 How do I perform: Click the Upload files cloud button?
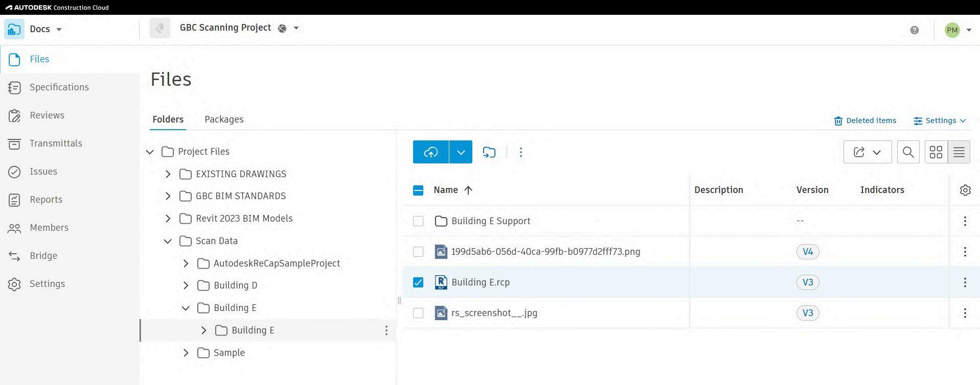point(431,152)
